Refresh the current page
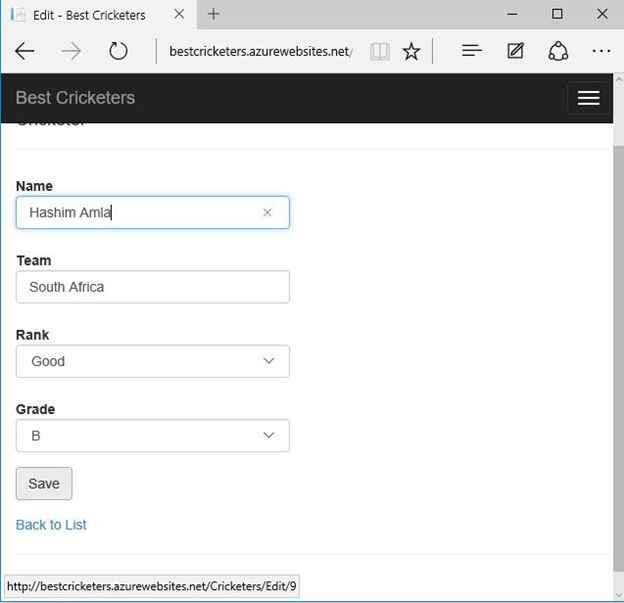This screenshot has width=624, height=603. click(118, 51)
